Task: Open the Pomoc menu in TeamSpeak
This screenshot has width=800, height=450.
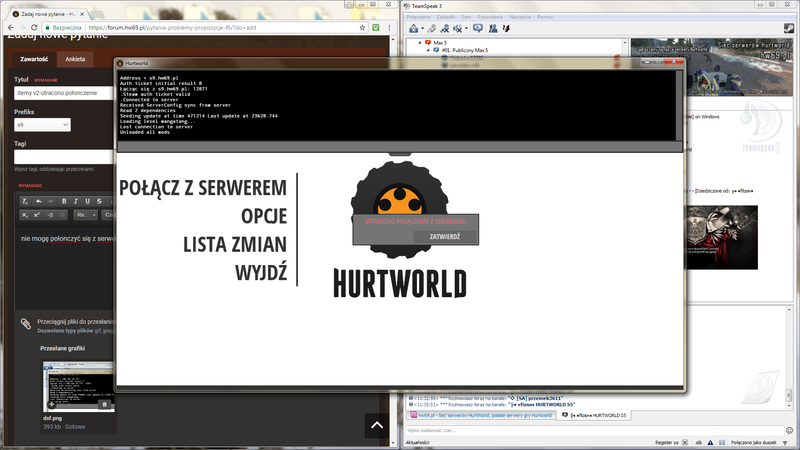Action: click(x=545, y=17)
